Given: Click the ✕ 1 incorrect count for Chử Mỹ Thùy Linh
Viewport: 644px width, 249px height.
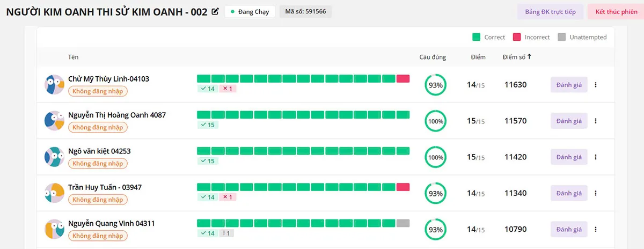Looking at the screenshot, I should pyautogui.click(x=228, y=89).
